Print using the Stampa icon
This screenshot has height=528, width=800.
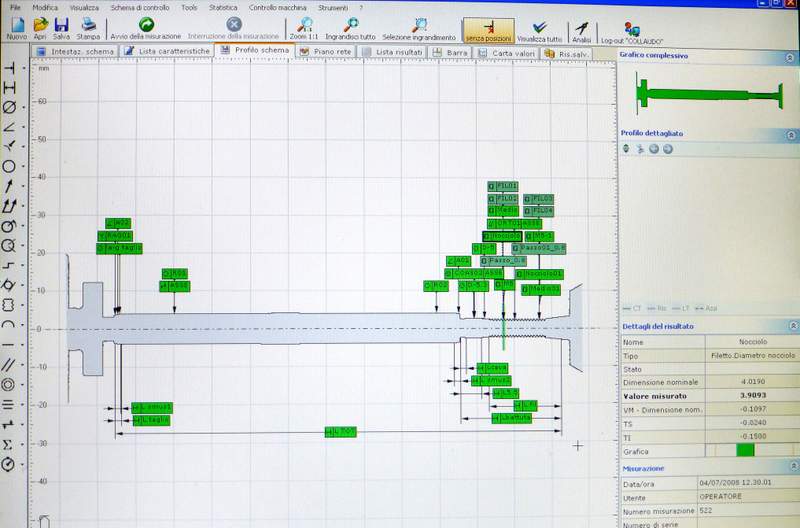[x=88, y=25]
